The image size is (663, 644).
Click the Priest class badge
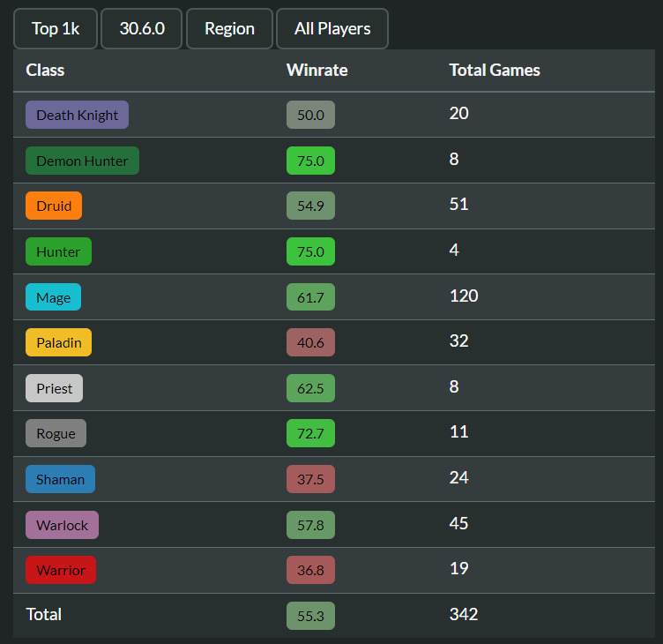54,388
